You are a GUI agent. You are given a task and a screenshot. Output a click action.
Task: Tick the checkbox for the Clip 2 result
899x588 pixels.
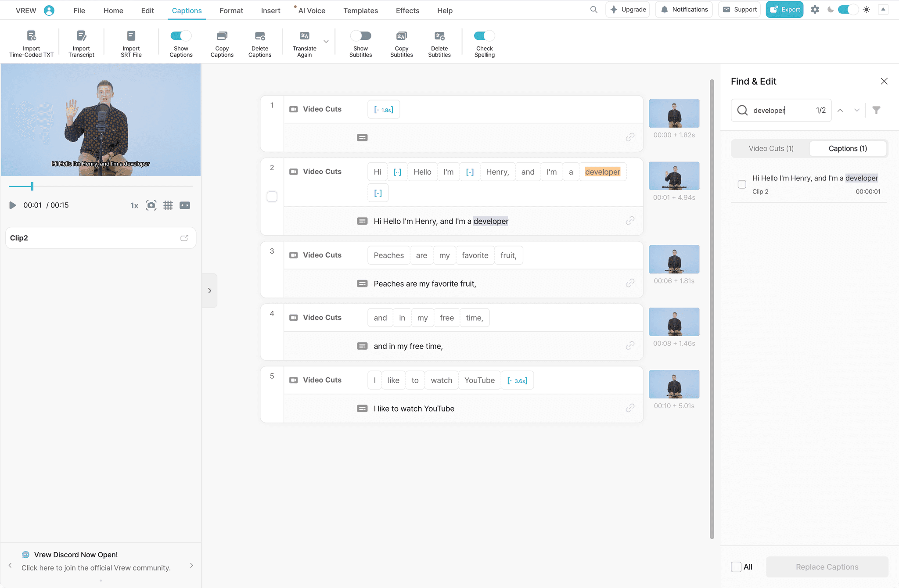(742, 184)
